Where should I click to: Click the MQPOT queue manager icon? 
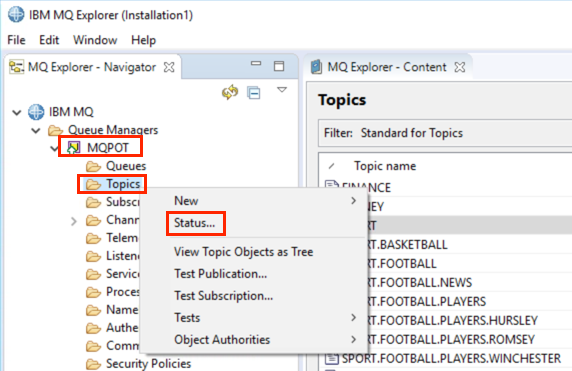[x=74, y=148]
